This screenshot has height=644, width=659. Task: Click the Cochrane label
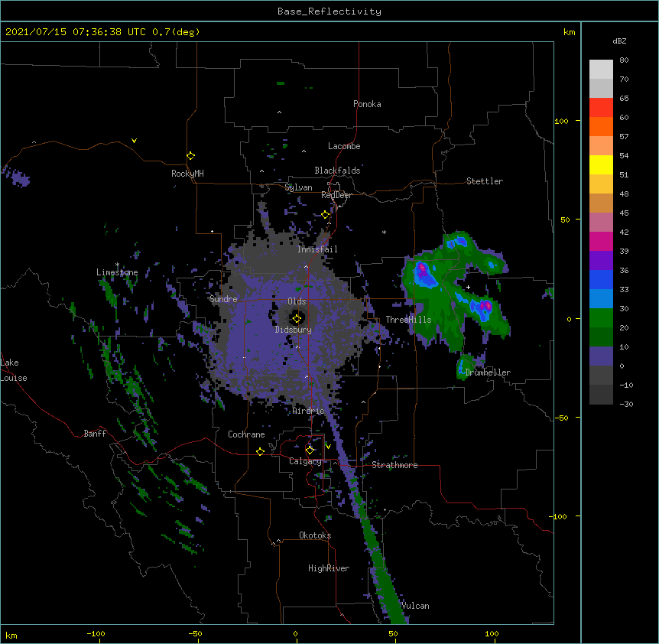tap(246, 434)
